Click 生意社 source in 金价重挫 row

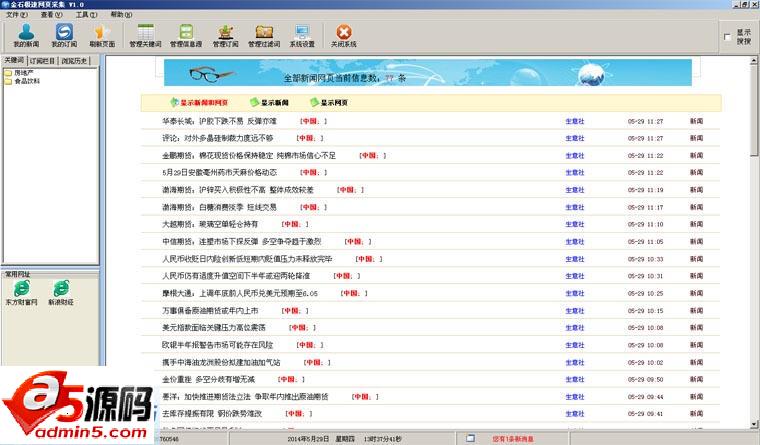coord(575,380)
